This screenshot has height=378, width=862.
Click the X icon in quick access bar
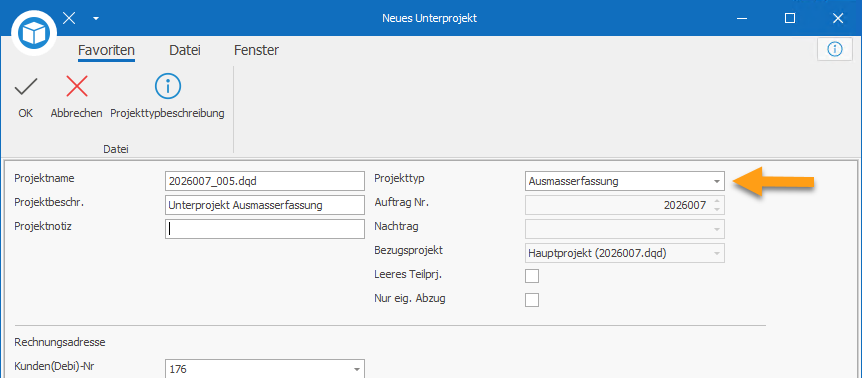69,18
